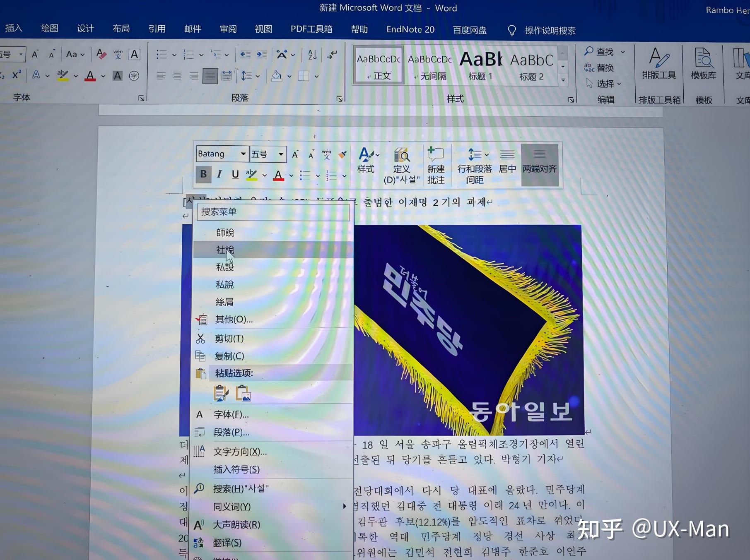Click 行和段落间距 on the mini toolbar
Viewport: 750px width, 560px height.
(x=475, y=166)
